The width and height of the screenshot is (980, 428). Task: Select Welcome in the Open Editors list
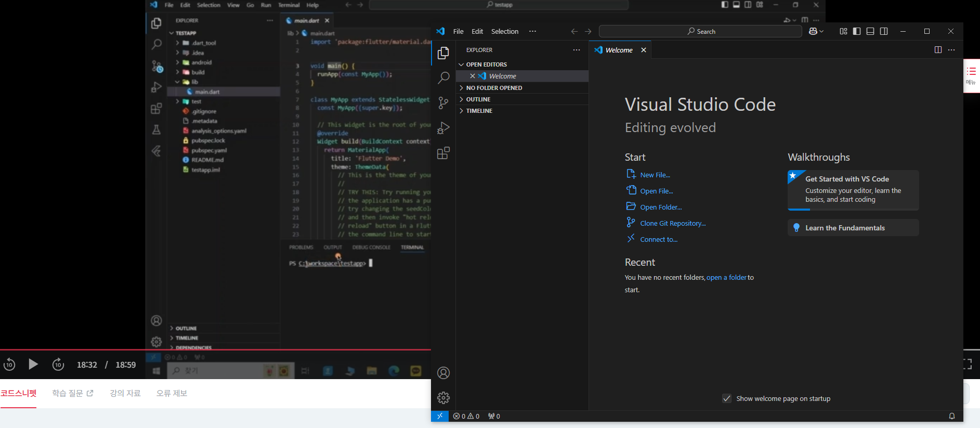click(x=522, y=76)
